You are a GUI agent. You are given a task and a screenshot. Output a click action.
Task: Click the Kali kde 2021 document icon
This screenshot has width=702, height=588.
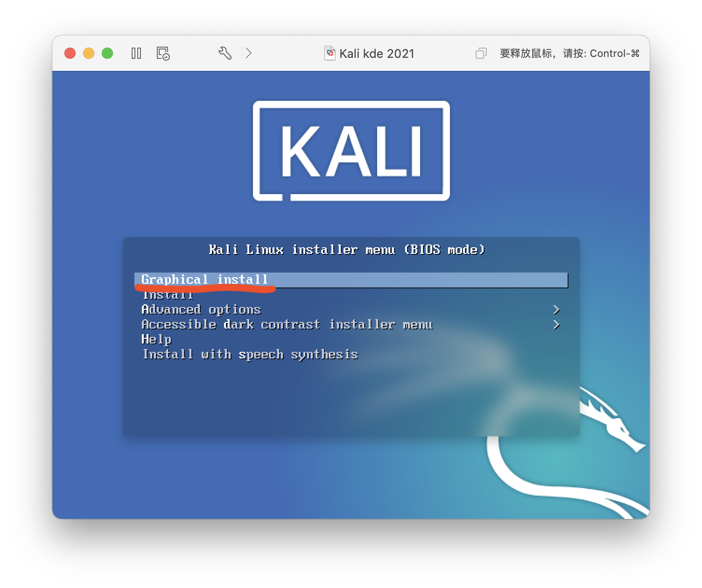point(330,53)
